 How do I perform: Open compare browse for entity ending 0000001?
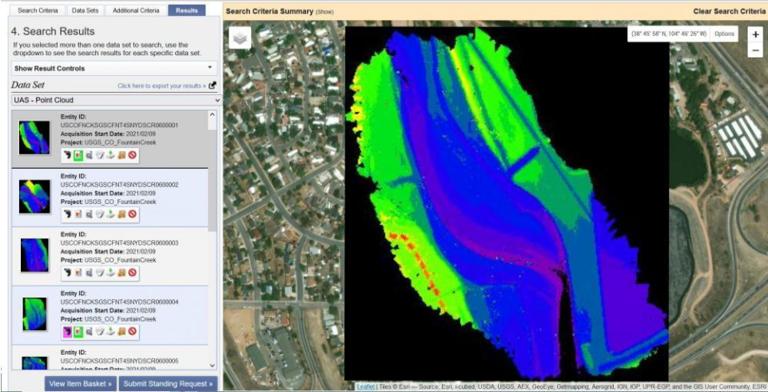click(x=89, y=155)
